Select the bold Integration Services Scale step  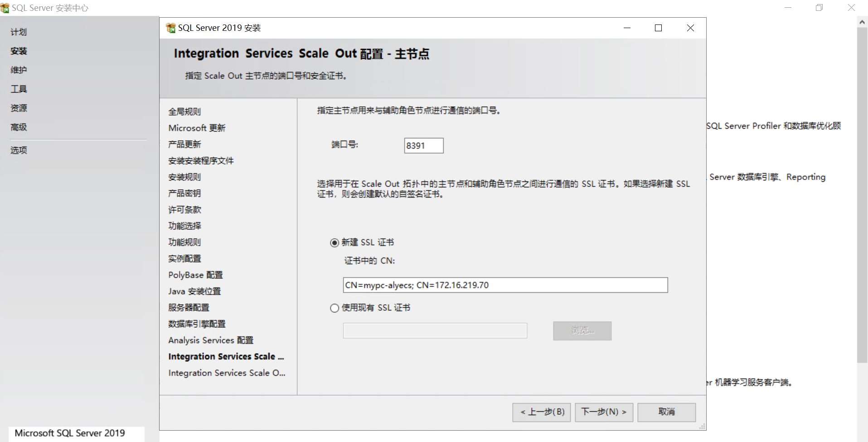tap(226, 356)
